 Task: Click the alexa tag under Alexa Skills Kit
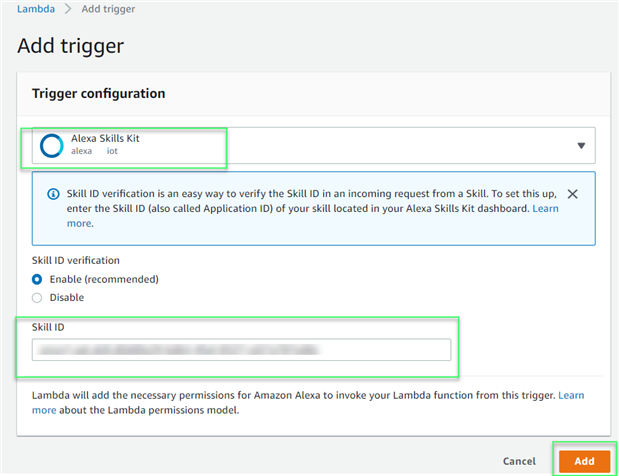(81, 152)
